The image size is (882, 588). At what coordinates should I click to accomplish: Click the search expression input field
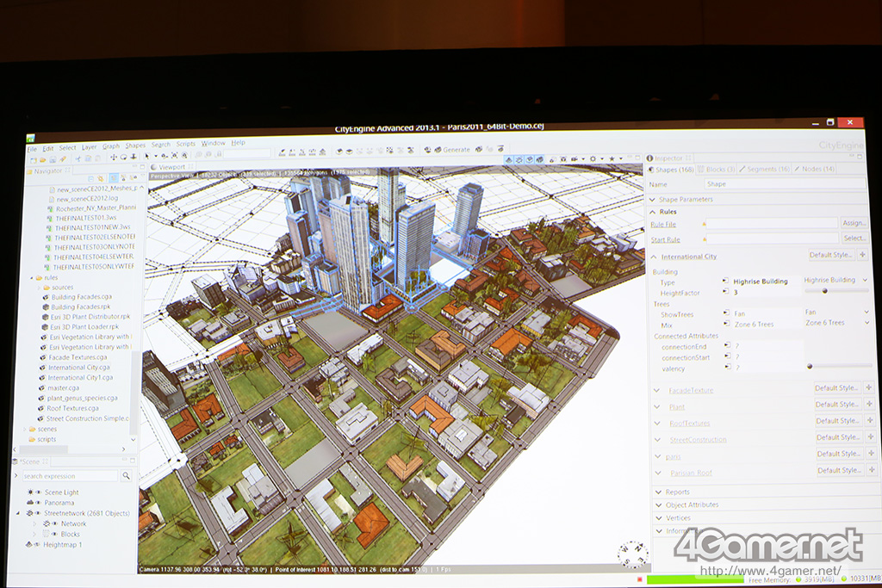69,476
